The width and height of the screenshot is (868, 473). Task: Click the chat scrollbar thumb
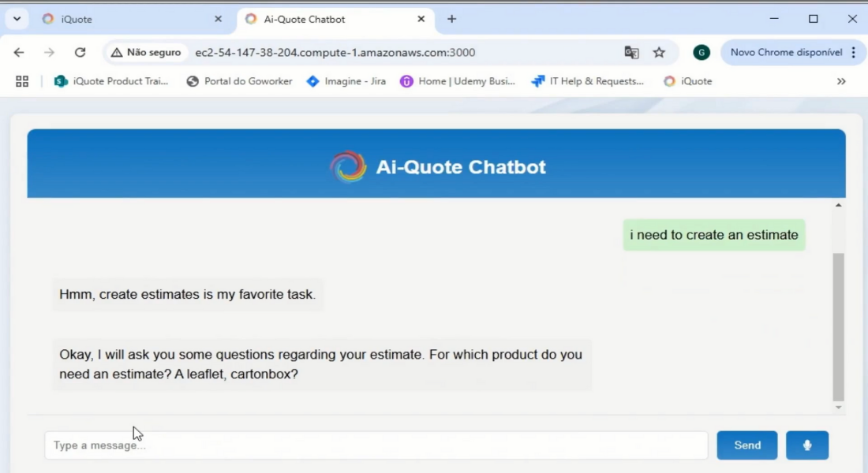(x=838, y=327)
